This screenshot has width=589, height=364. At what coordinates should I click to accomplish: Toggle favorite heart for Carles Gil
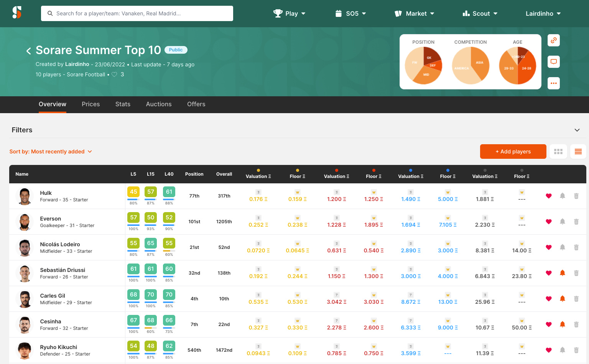point(549,299)
